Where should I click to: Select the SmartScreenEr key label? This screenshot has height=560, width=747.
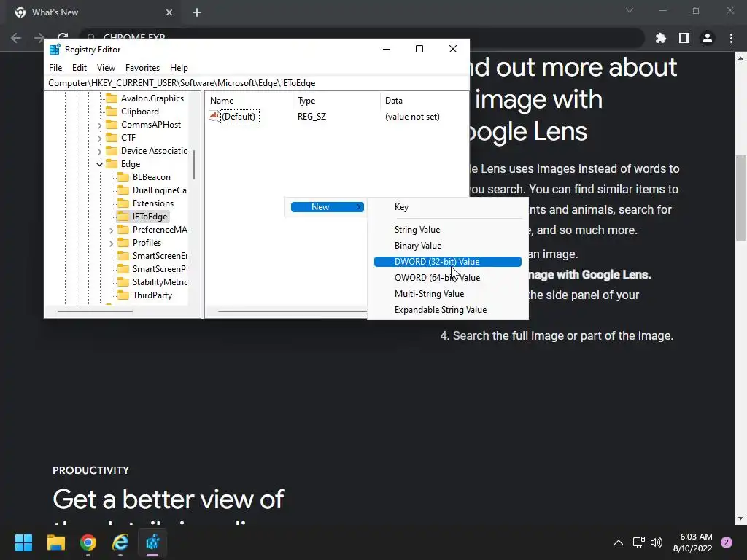click(x=160, y=256)
